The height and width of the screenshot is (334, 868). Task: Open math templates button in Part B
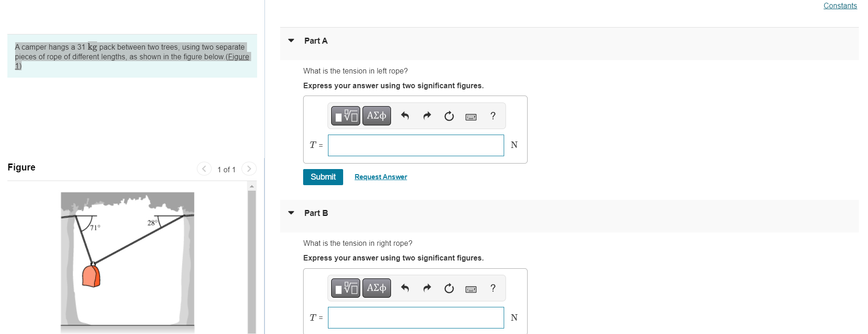[x=346, y=288]
